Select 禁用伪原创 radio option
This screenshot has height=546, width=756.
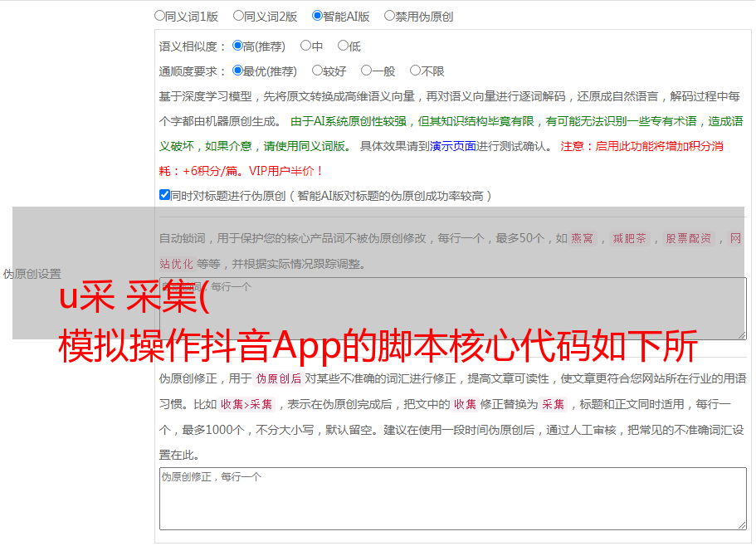pyautogui.click(x=389, y=16)
